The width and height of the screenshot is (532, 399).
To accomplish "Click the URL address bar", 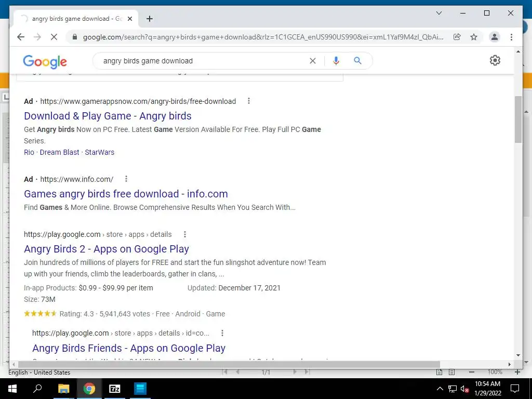I will point(263,37).
